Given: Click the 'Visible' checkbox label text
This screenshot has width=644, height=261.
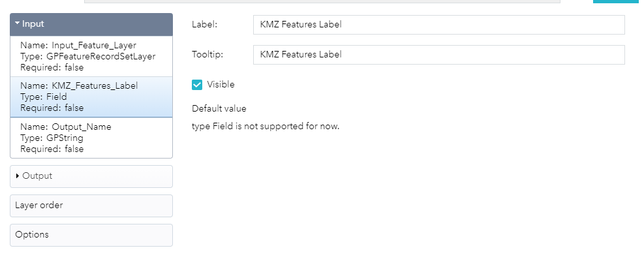Looking at the screenshot, I should pyautogui.click(x=221, y=85).
